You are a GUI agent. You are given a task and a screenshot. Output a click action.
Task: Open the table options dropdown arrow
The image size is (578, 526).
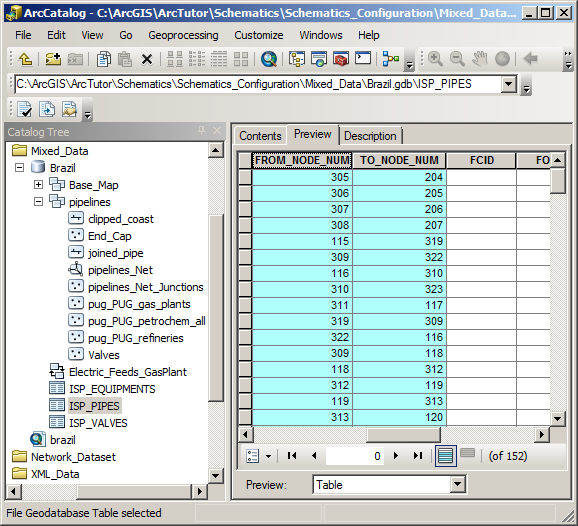[x=268, y=456]
